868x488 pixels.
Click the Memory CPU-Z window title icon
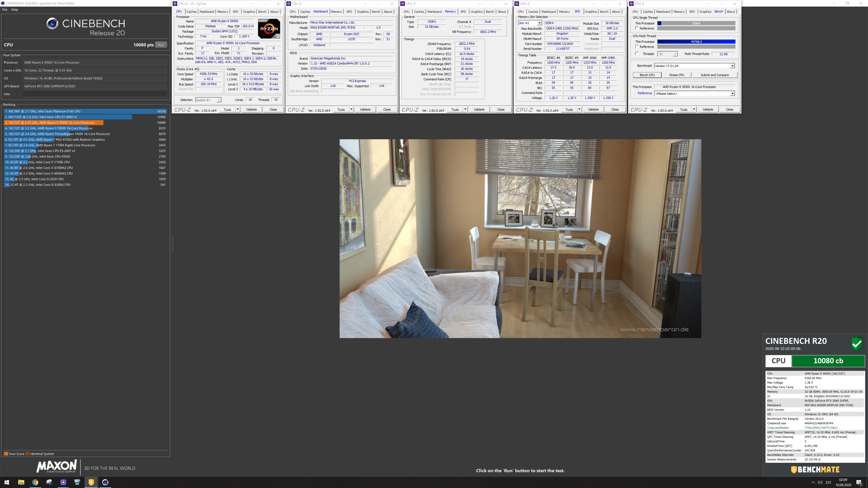click(403, 4)
